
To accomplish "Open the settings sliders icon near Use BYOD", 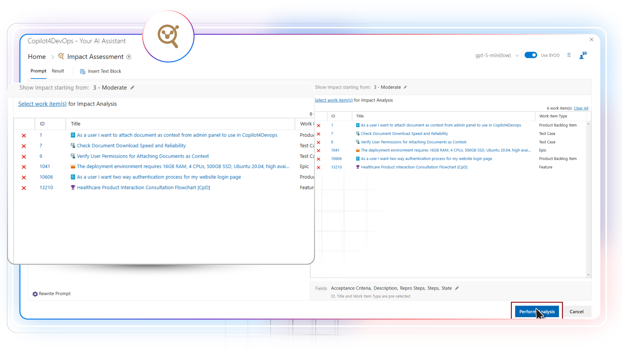I will tap(569, 55).
